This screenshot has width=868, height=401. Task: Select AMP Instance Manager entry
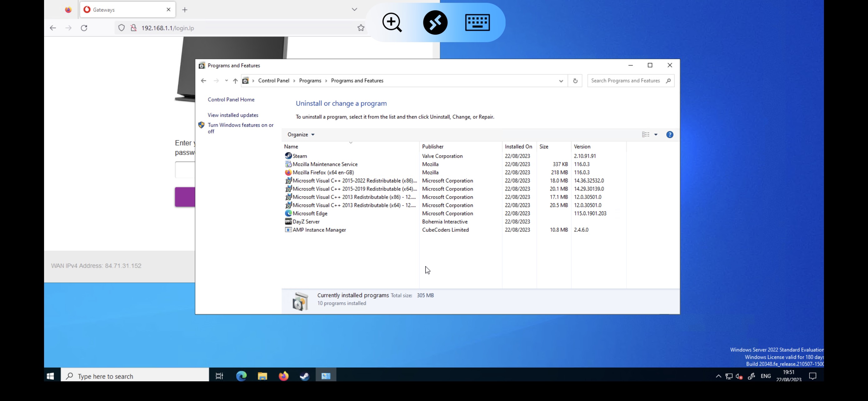319,230
